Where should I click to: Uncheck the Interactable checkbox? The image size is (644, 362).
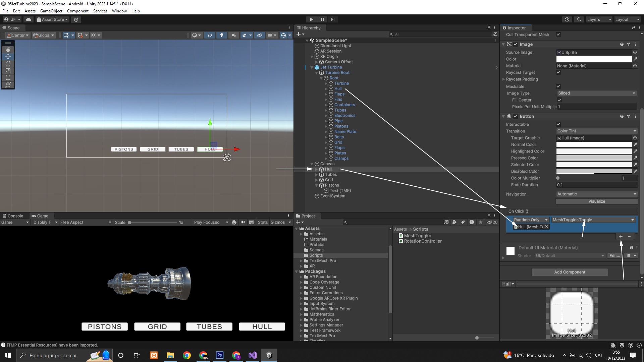(x=558, y=124)
